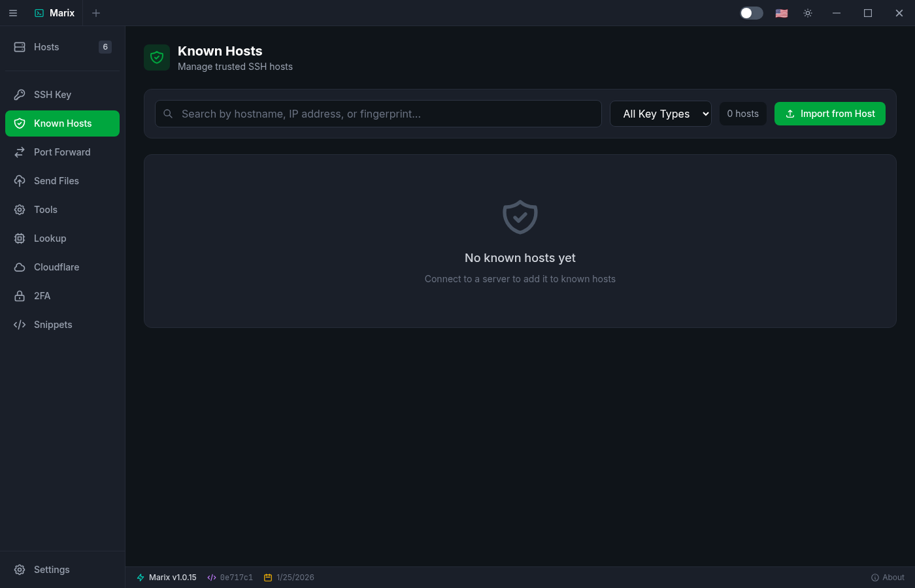Click the known hosts search field
915x588 pixels.
pos(378,113)
